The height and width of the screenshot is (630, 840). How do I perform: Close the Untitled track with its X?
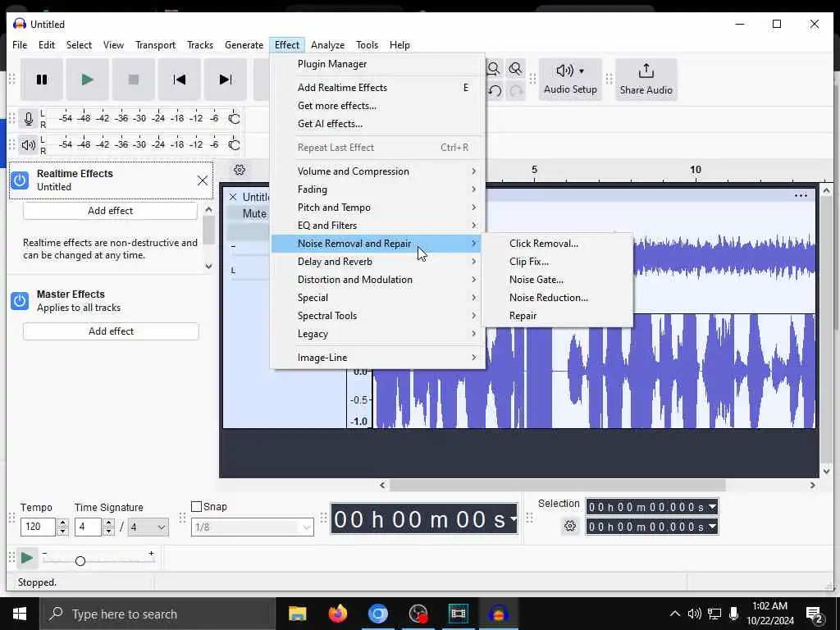(233, 197)
